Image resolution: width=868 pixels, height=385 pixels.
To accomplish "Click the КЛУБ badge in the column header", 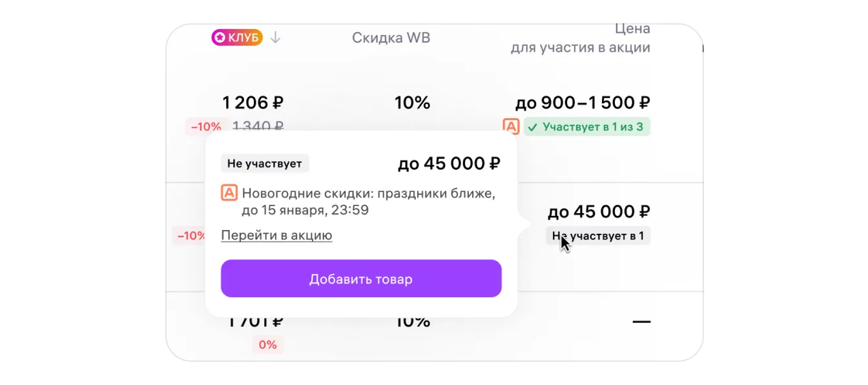I will 236,37.
